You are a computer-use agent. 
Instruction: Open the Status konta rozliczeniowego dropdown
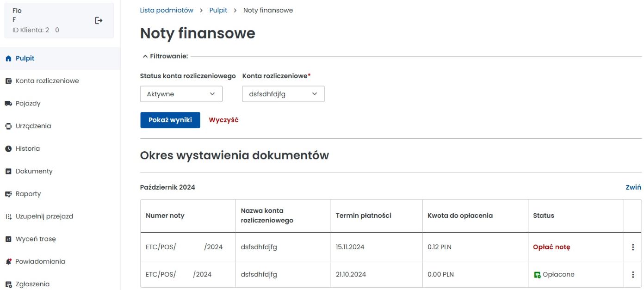(x=181, y=94)
